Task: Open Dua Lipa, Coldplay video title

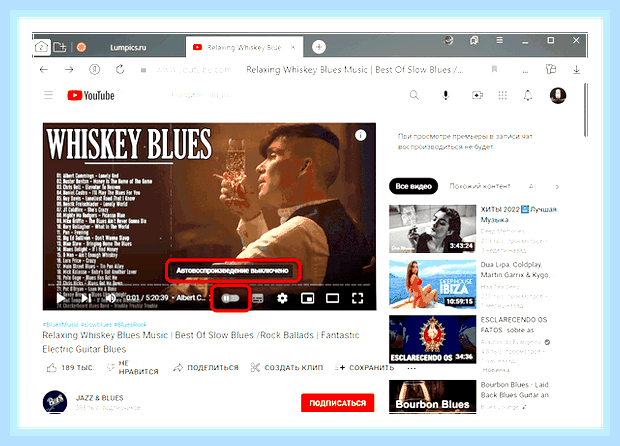Action: (x=515, y=270)
